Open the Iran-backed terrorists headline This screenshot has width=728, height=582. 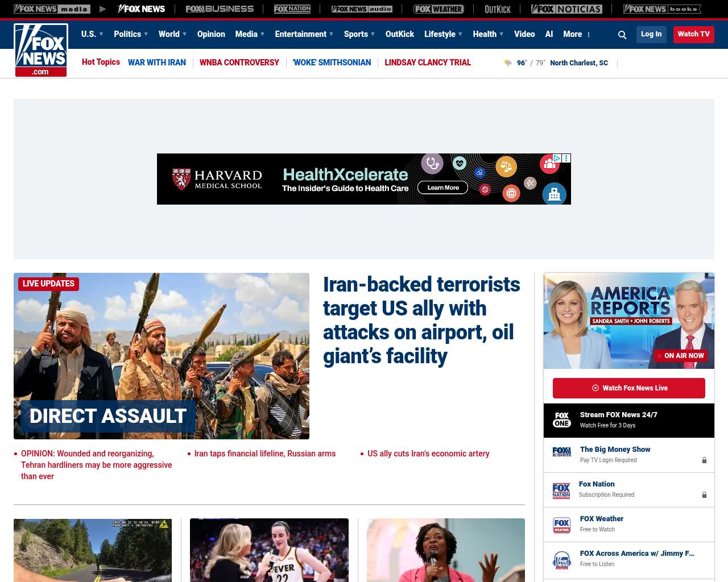tap(421, 320)
